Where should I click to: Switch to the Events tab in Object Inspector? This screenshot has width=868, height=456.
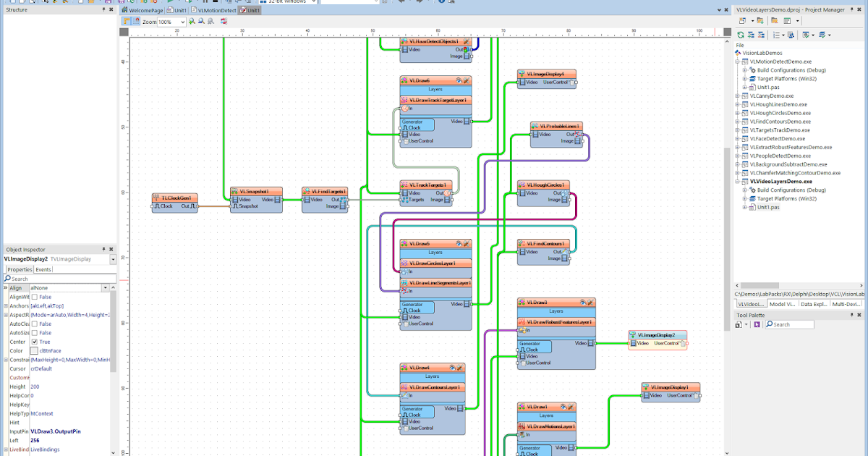click(x=43, y=269)
